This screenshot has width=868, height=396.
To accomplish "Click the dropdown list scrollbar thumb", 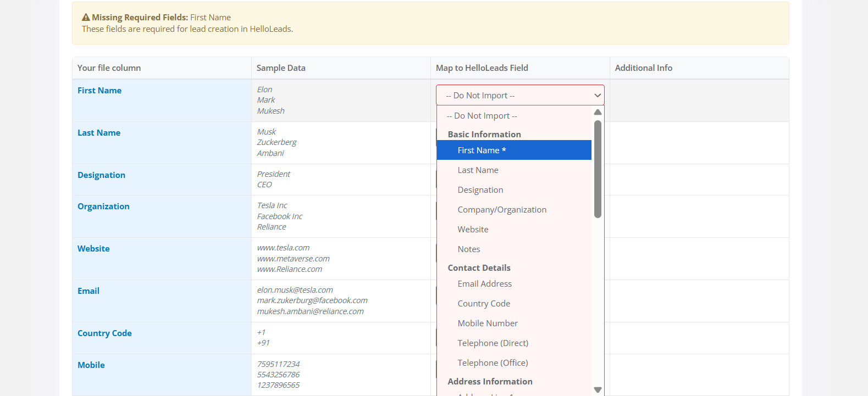I will 598,169.
